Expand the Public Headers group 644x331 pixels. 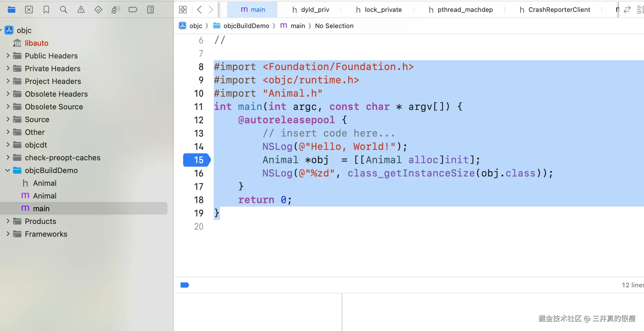(x=8, y=56)
